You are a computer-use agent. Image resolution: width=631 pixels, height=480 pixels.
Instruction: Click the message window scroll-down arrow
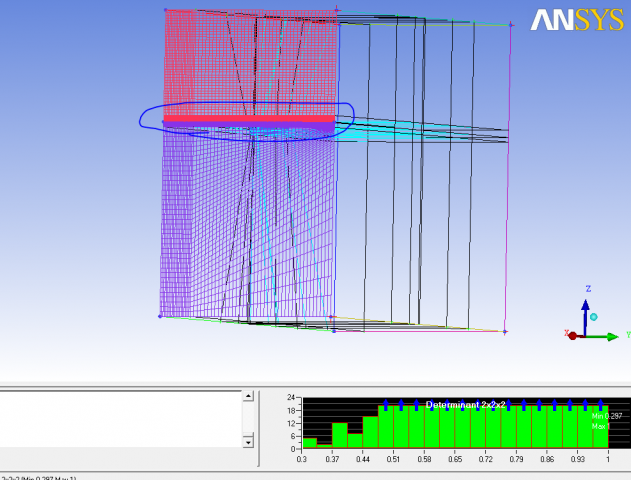pyautogui.click(x=248, y=443)
